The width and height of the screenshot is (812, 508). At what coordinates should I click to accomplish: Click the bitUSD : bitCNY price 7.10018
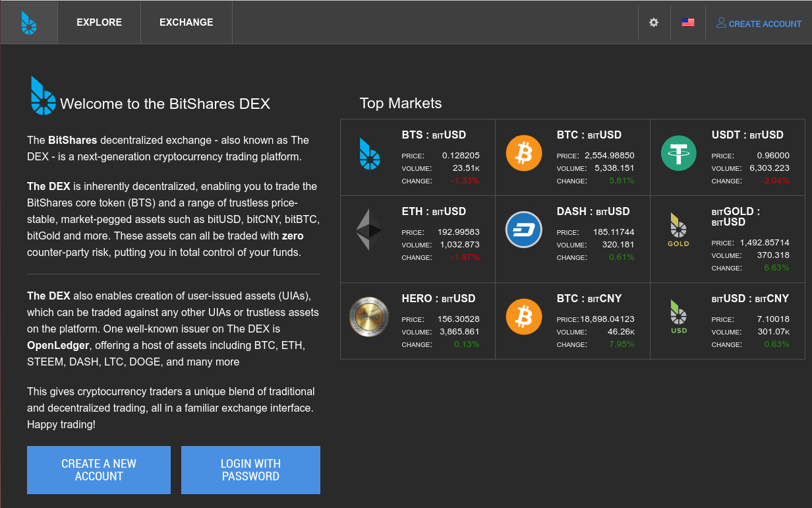pyautogui.click(x=773, y=319)
